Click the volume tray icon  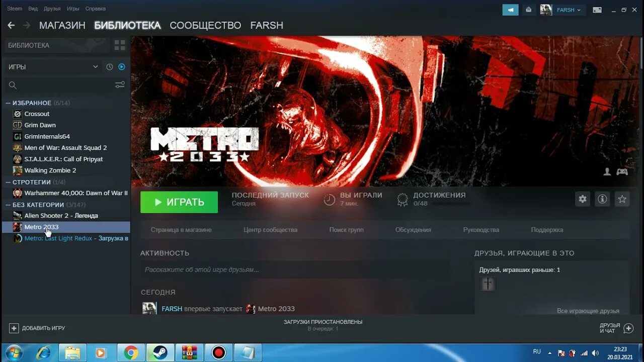[x=595, y=353]
